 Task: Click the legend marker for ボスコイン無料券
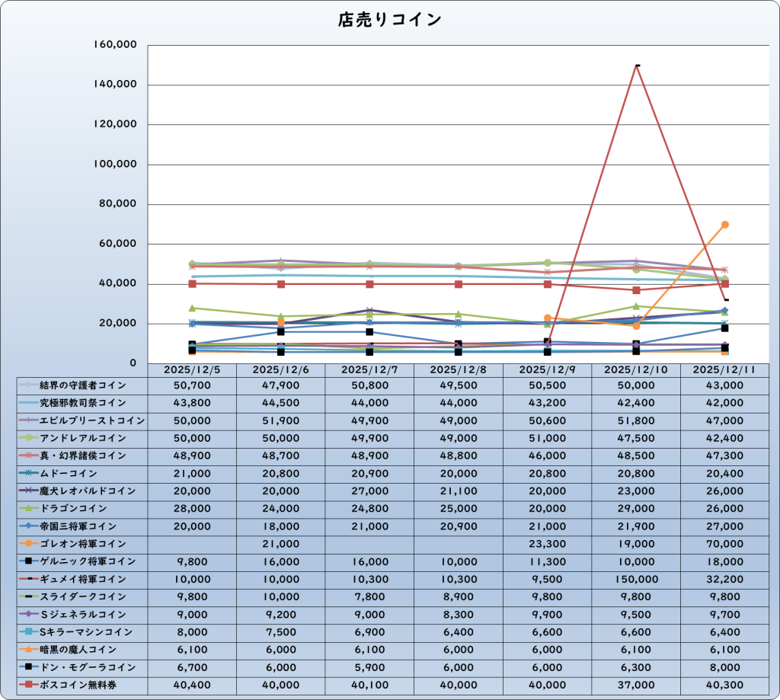click(28, 685)
